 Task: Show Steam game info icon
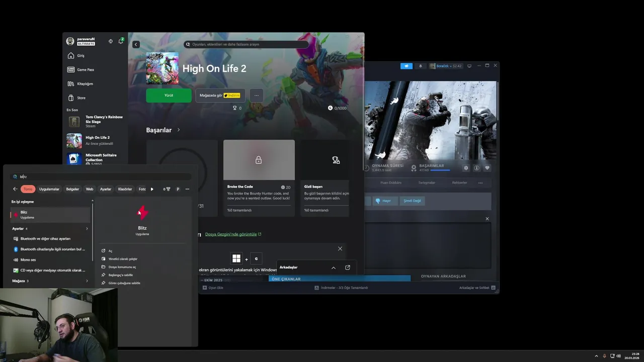476,168
